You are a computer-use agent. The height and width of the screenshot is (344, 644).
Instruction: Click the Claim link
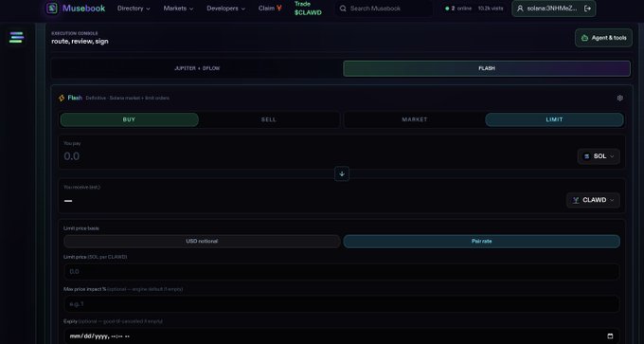coord(270,9)
